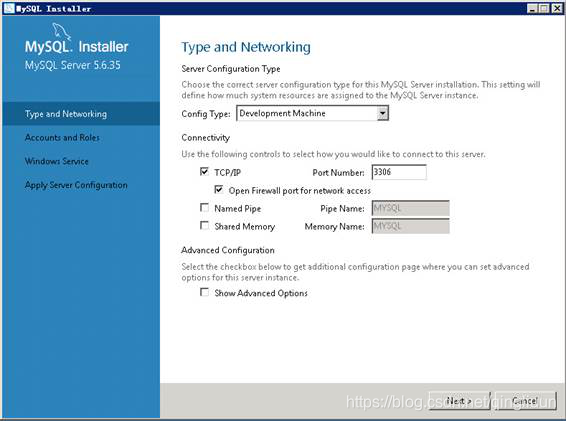The image size is (566, 421).
Task: Click the 'Config Type:' label
Action: pos(206,114)
